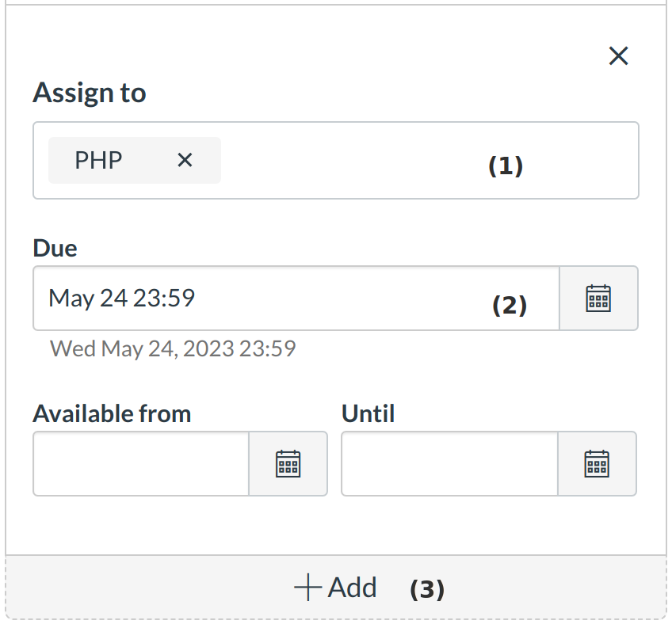The image size is (672, 624).
Task: Click the Until field label
Action: pos(368,413)
